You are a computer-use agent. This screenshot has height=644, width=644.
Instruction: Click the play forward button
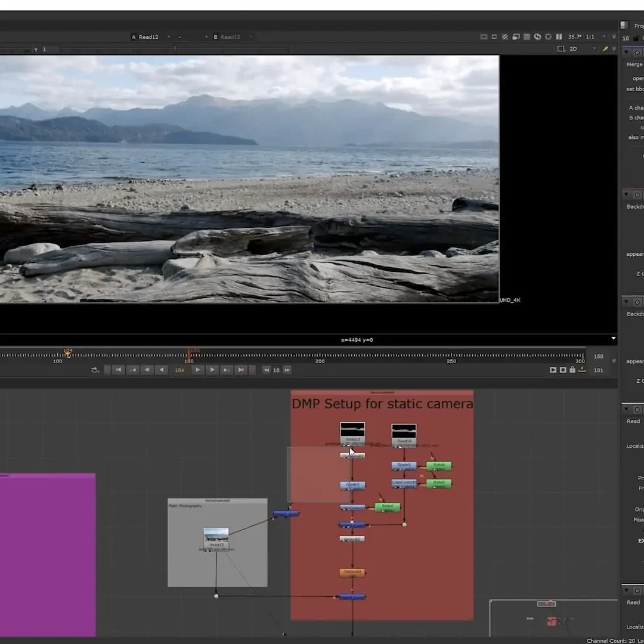click(198, 370)
